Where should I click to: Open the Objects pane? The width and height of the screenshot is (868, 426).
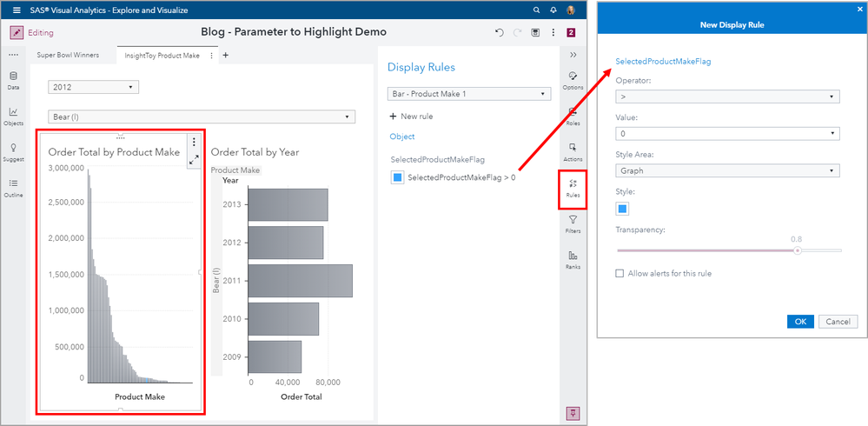click(13, 116)
